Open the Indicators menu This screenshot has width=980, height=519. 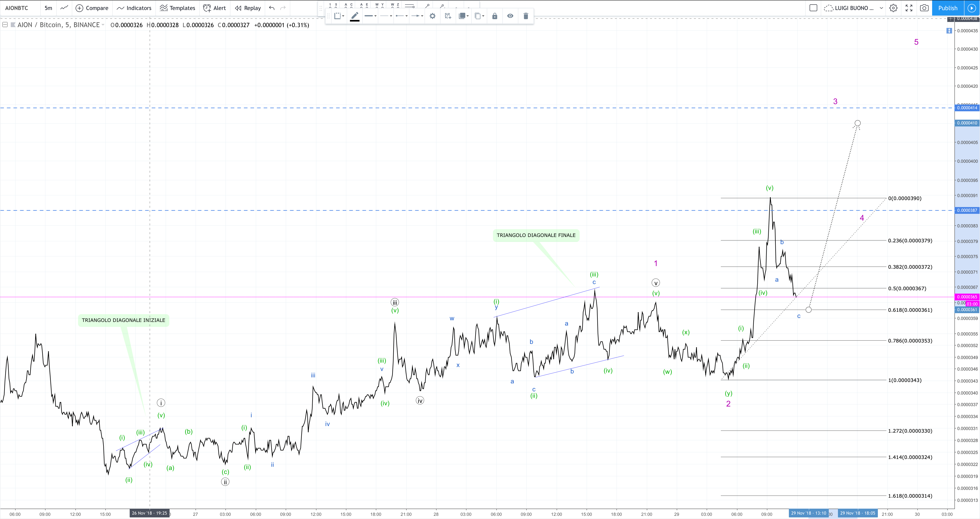(134, 8)
